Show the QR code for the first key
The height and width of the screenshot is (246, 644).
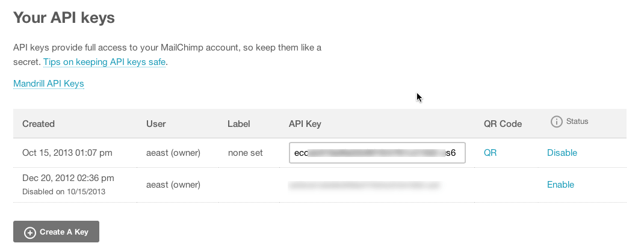click(490, 153)
